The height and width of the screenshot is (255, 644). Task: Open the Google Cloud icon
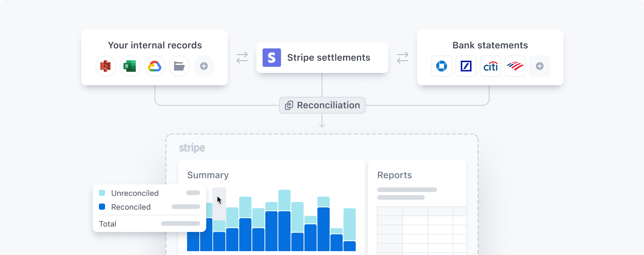pos(155,66)
